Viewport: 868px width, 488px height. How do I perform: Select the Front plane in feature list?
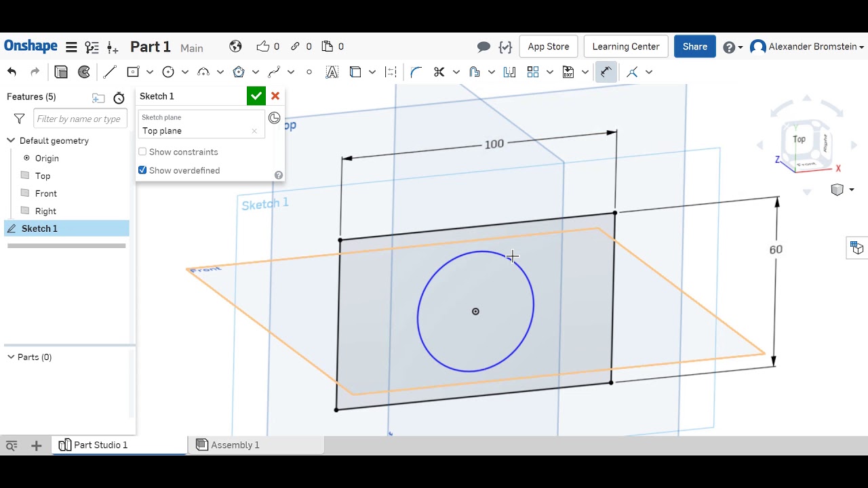coord(46,193)
